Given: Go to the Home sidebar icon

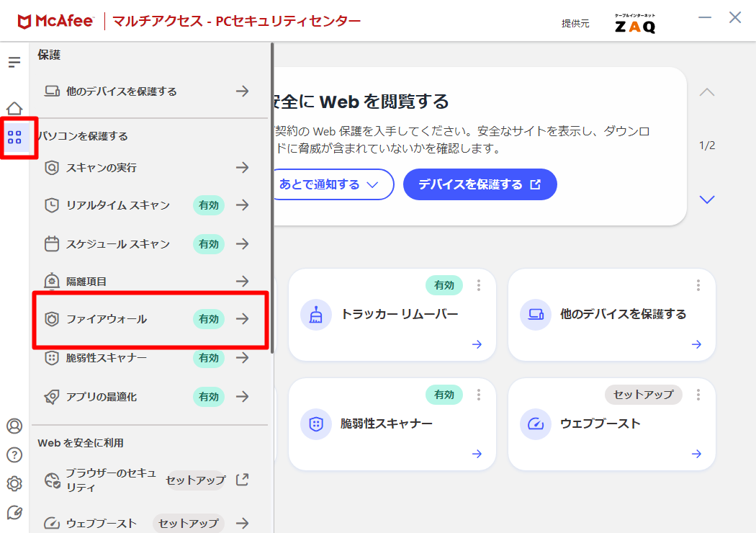Looking at the screenshot, I should point(14,109).
